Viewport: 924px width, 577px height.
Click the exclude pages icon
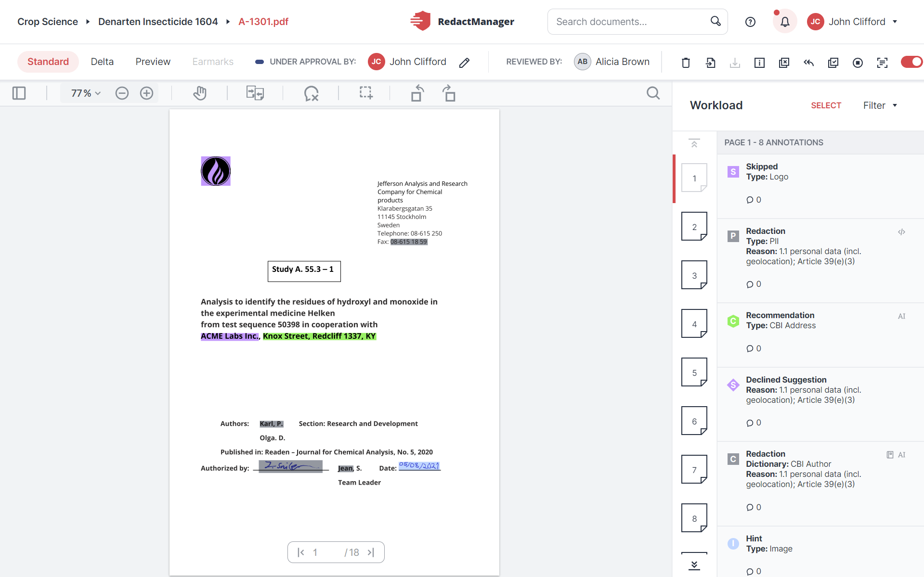(x=784, y=63)
